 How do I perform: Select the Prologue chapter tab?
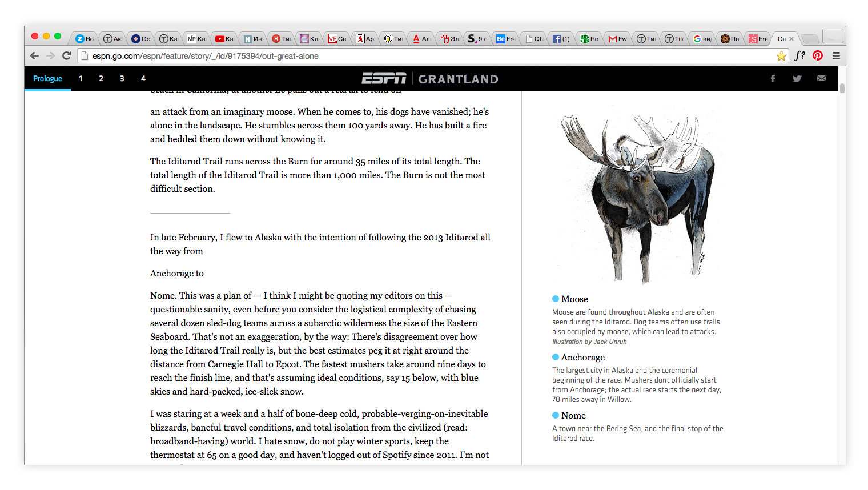(47, 79)
